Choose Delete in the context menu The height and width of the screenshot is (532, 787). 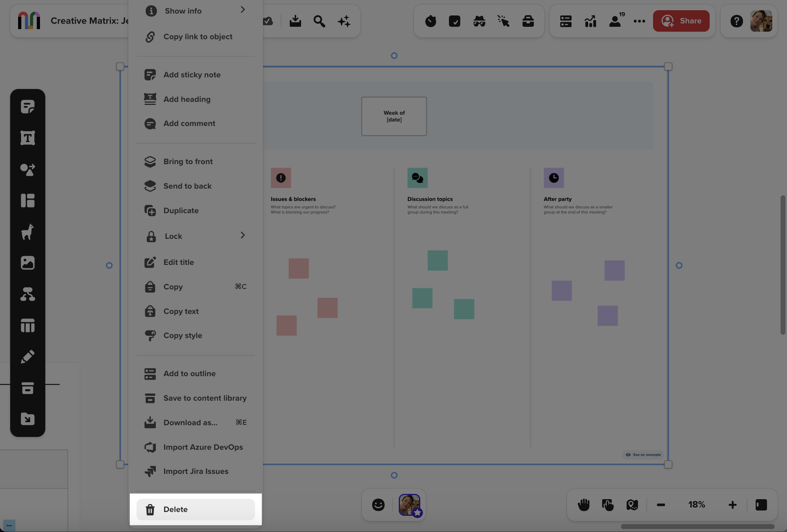point(175,509)
